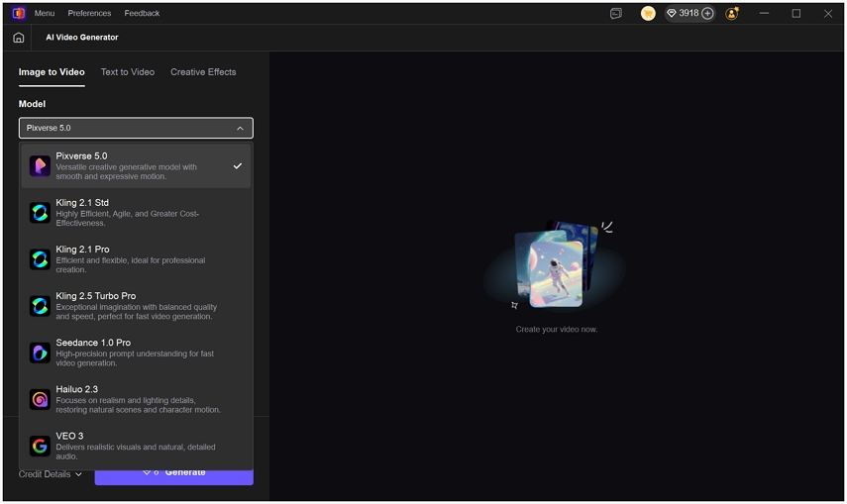847x504 pixels.
Task: Open the Preferences menu
Action: tap(89, 14)
